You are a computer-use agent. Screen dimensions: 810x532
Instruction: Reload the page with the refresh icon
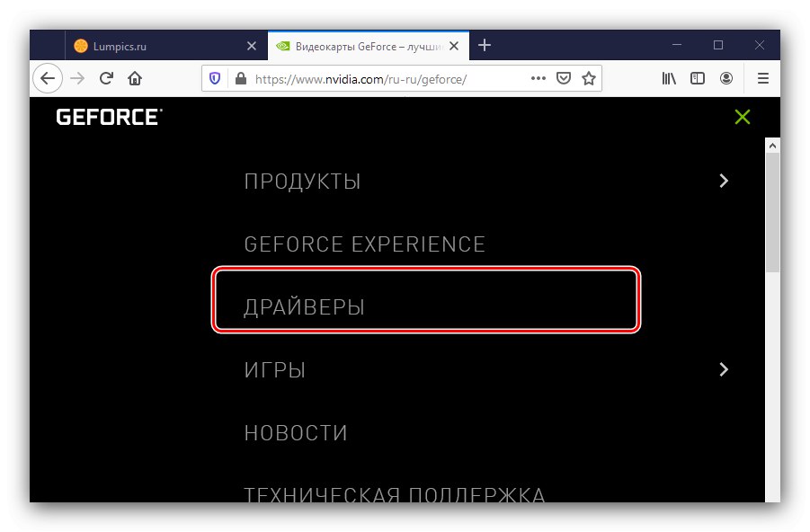[x=106, y=78]
